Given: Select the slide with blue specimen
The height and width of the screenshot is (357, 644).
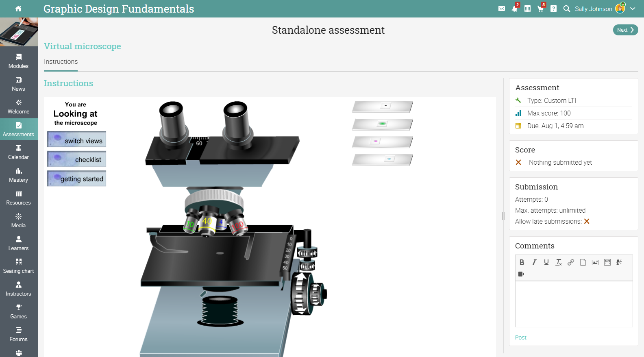Looking at the screenshot, I should 383,159.
